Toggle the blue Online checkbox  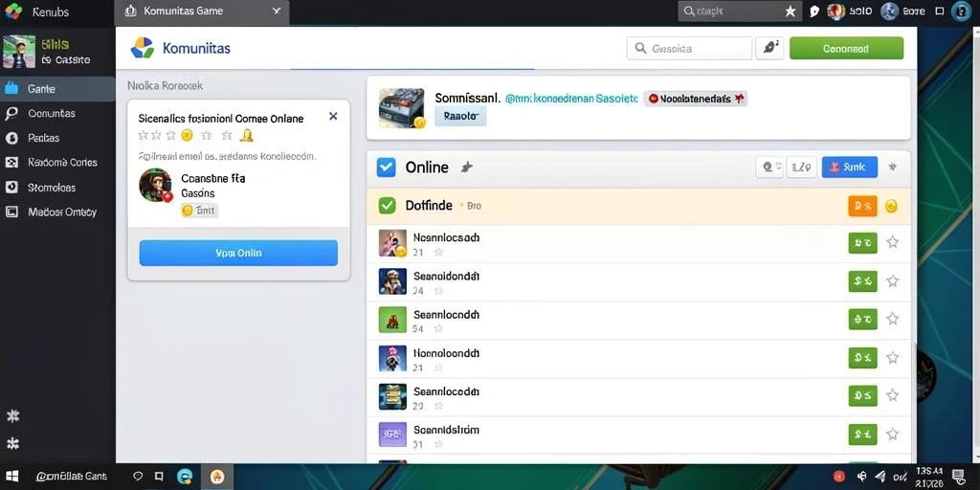pyautogui.click(x=387, y=167)
